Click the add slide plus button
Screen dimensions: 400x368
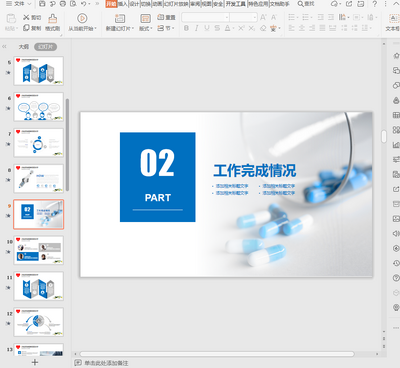coord(35,362)
